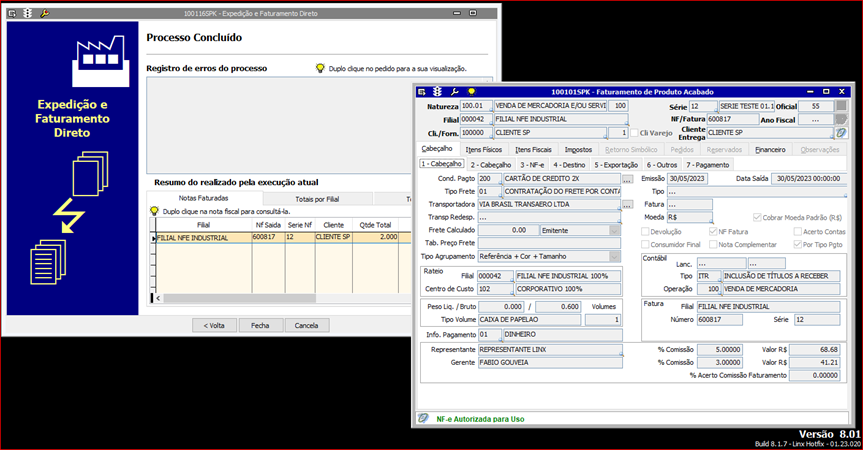Click the traffic light icon in Faturamento title bar

(438, 92)
